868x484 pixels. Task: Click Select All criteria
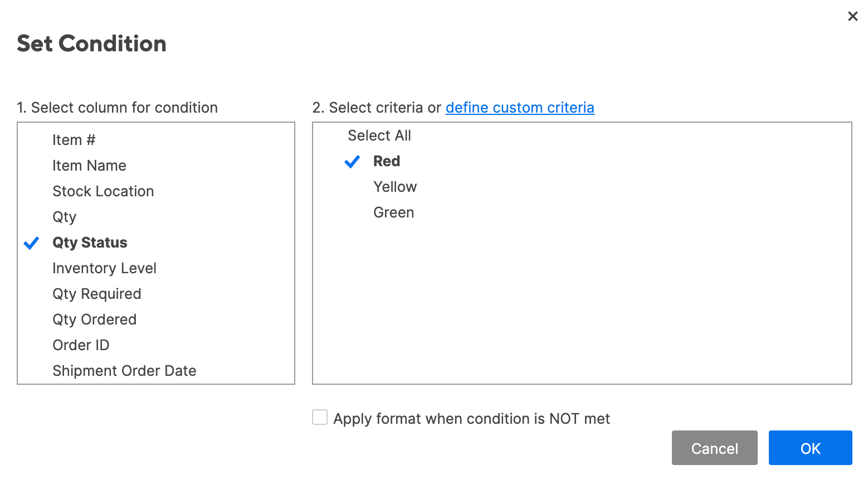coord(379,135)
